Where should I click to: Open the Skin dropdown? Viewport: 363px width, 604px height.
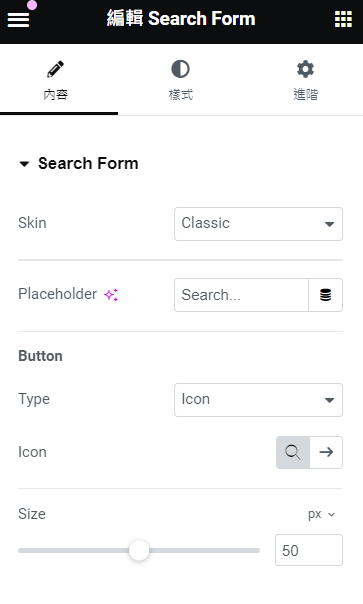coord(258,224)
